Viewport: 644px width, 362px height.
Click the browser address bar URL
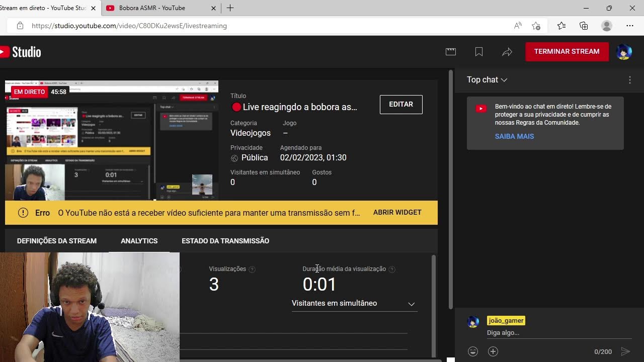[x=129, y=26]
